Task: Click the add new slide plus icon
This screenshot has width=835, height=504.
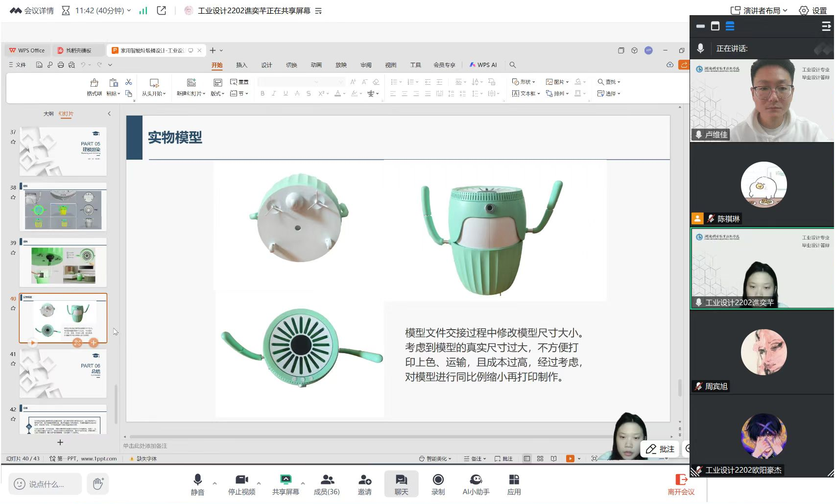Action: tap(60, 442)
